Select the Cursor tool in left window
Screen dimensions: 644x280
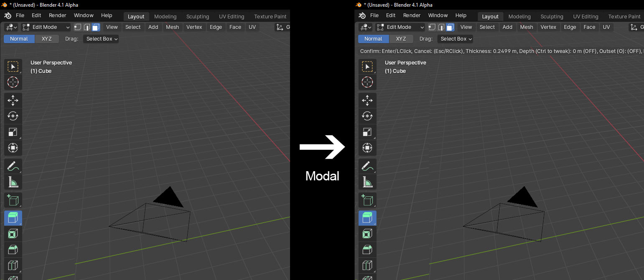[13, 82]
